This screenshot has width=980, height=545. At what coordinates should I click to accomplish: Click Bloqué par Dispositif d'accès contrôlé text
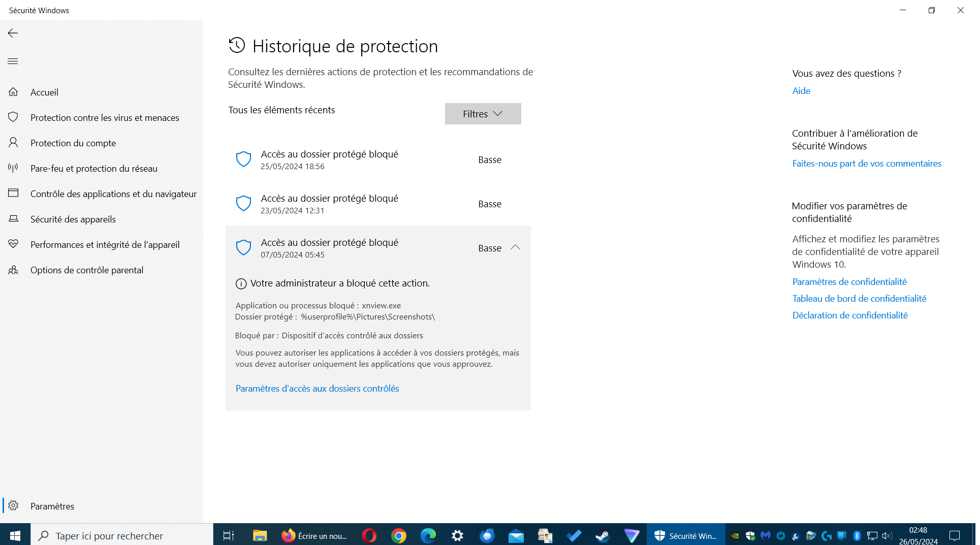pos(329,336)
